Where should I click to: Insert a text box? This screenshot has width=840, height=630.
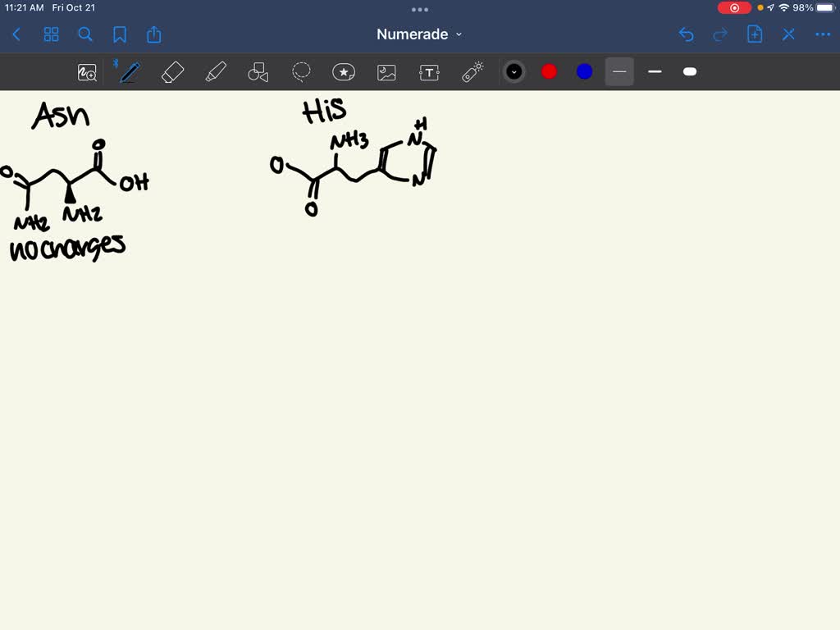pos(428,72)
